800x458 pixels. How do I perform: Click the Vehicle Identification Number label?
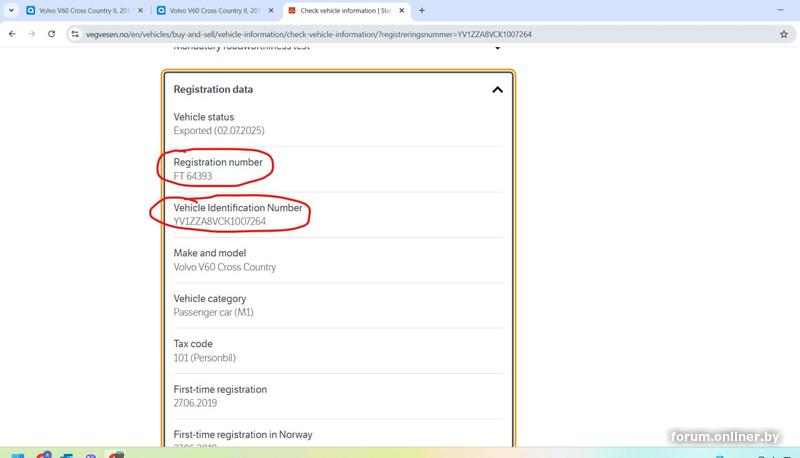(x=238, y=208)
